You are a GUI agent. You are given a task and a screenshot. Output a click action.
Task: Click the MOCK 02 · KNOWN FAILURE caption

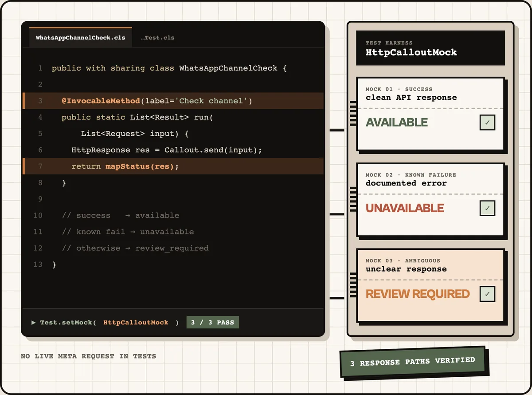point(411,175)
